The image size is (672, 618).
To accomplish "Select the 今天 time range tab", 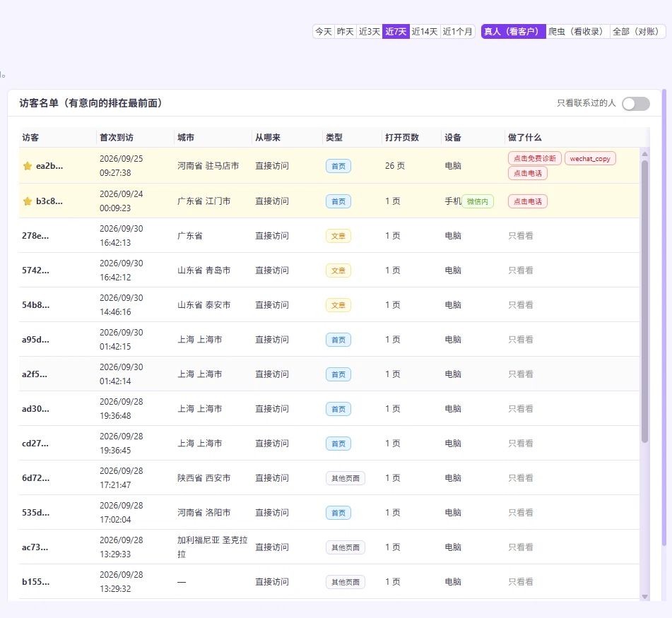I will click(x=324, y=31).
